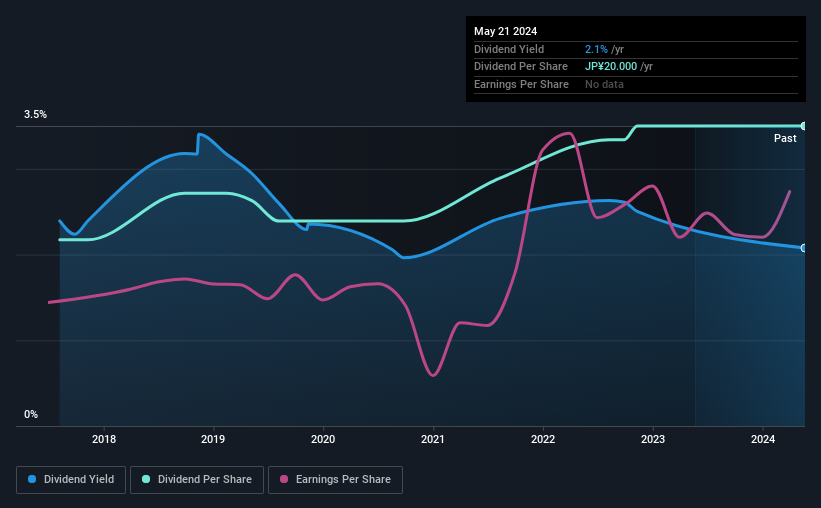Click the 2018 x-axis label
The image size is (821, 508).
click(103, 439)
